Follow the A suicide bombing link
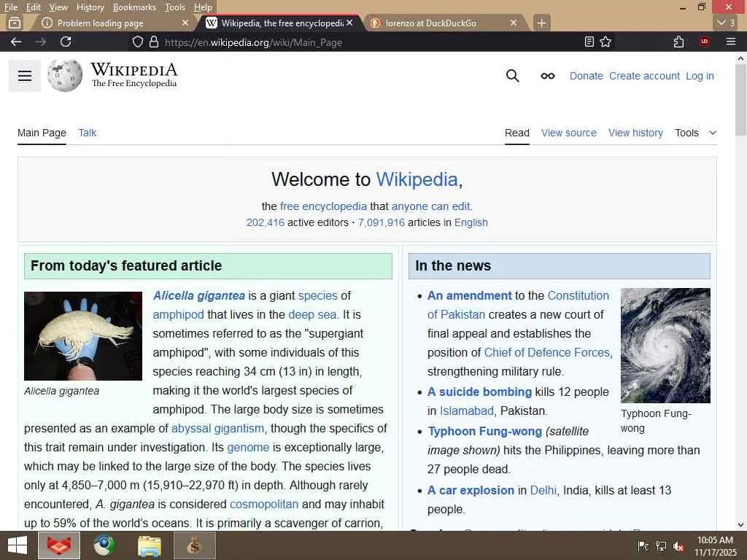This screenshot has height=560, width=747. (x=479, y=392)
